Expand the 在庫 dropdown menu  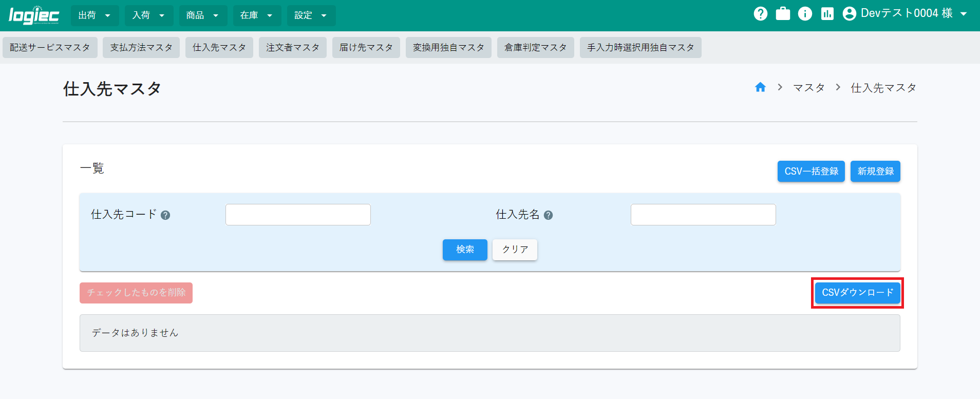coord(257,15)
